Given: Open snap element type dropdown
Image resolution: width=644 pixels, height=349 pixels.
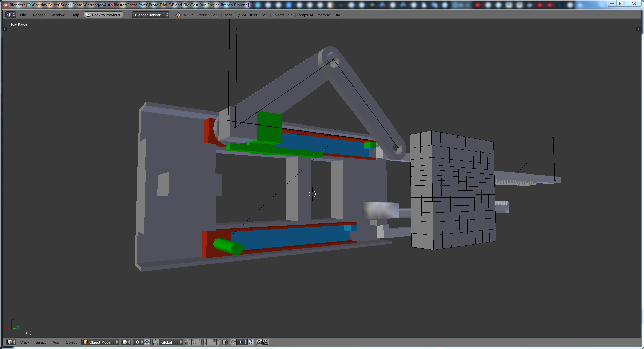Looking at the screenshot, I should pyautogui.click(x=242, y=342).
